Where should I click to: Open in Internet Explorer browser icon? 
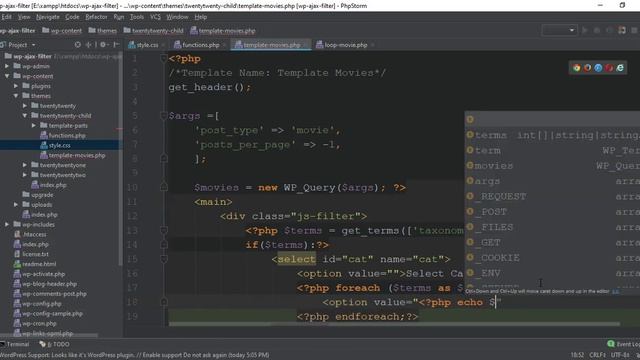620,68
